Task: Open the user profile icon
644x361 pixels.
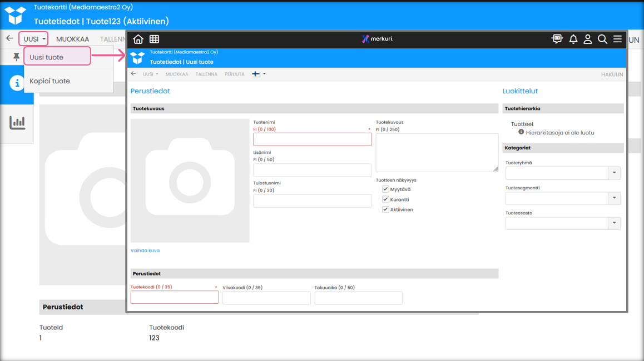Action: (587, 39)
